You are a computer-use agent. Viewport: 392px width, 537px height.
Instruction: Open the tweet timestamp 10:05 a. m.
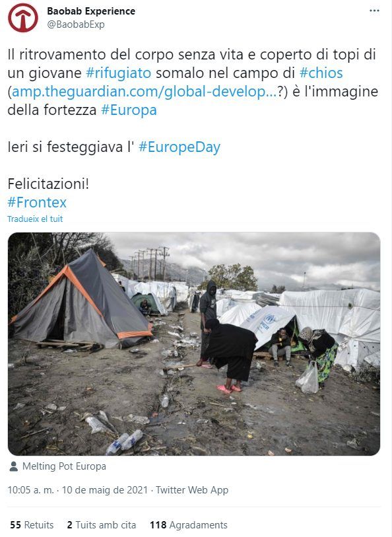tap(30, 490)
